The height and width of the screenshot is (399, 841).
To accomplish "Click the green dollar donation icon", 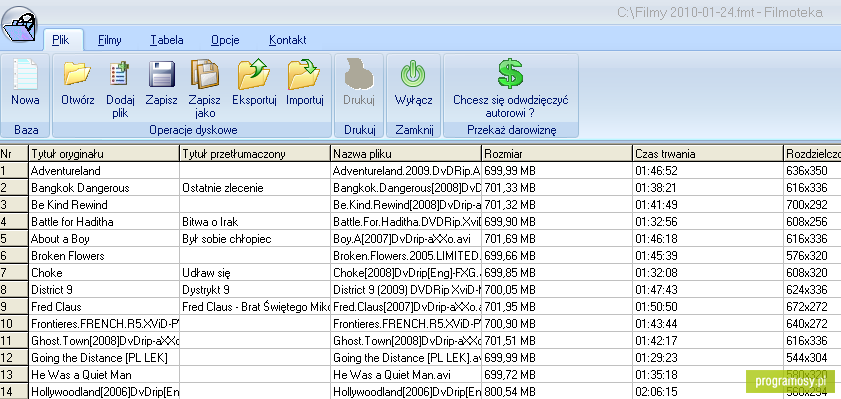I will pos(510,74).
